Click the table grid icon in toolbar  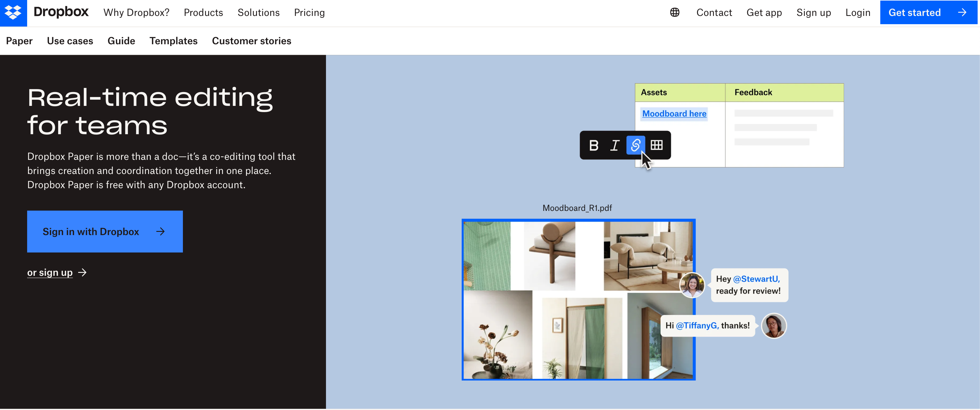(657, 145)
